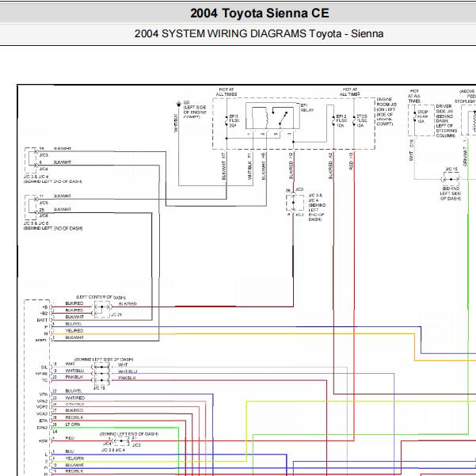This screenshot has height=476, width=476.
Task: Click the ED ground point symbol
Action: click(x=178, y=104)
